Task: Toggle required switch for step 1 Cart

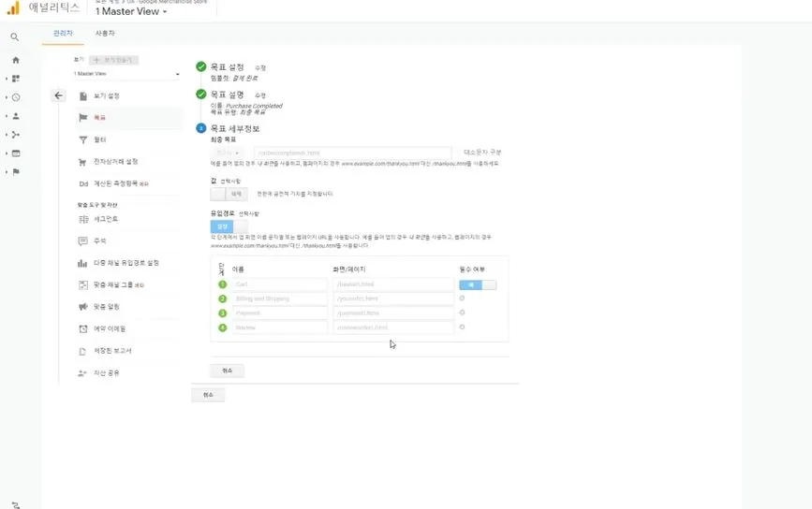Action: pos(478,285)
